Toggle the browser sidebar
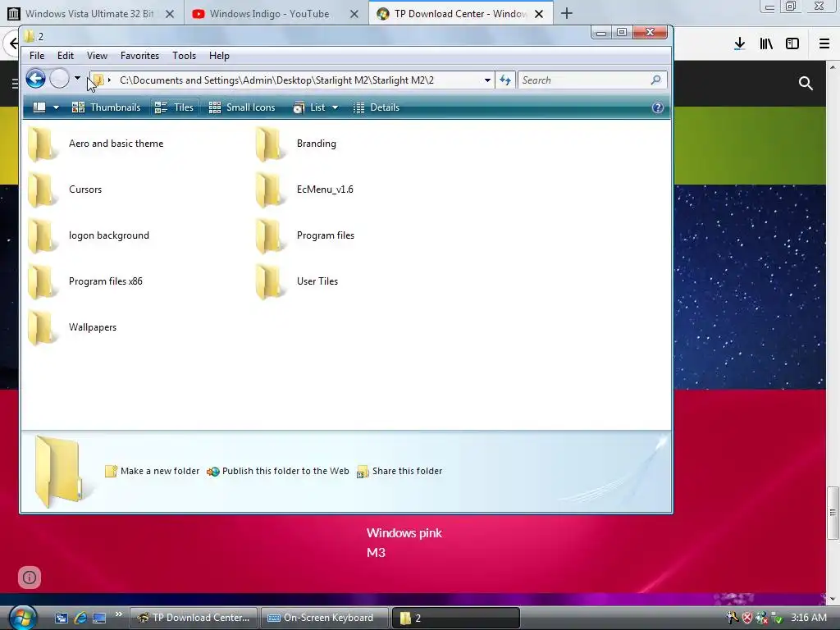Viewport: 840px width, 630px height. click(x=792, y=43)
